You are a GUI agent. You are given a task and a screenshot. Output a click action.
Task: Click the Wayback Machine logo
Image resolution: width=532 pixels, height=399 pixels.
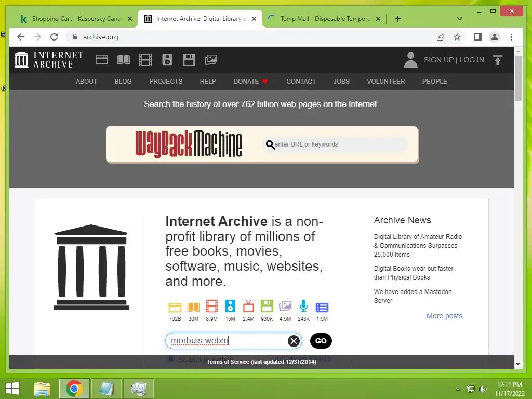point(189,144)
